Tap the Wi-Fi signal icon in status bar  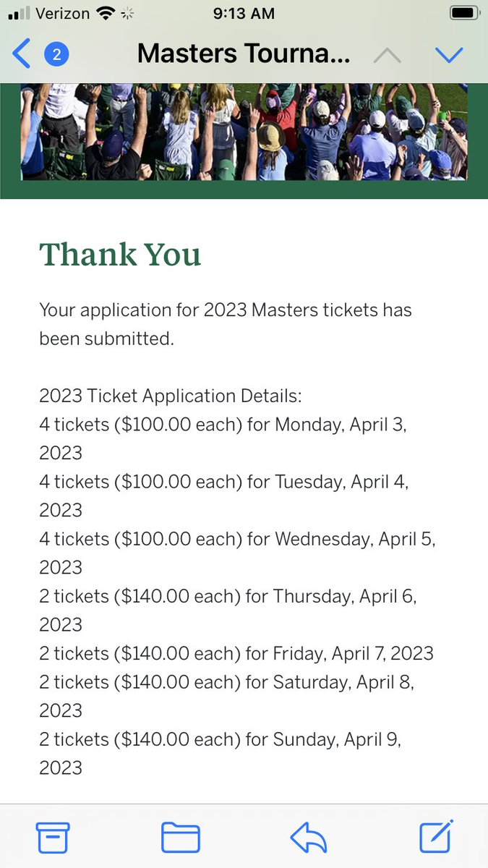(107, 13)
